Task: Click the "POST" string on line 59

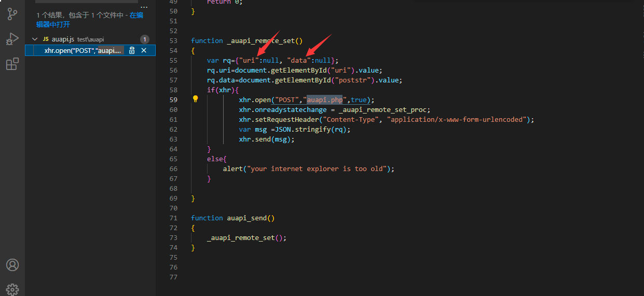Action: click(287, 100)
